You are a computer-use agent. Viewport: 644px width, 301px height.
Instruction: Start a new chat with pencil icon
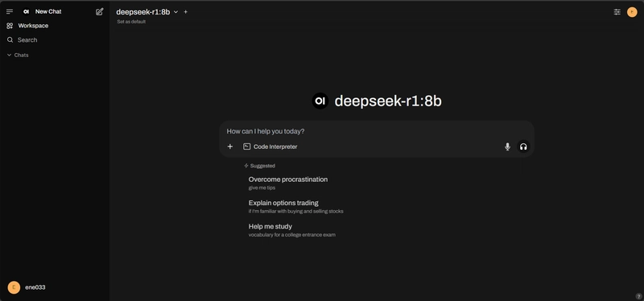coord(99,11)
